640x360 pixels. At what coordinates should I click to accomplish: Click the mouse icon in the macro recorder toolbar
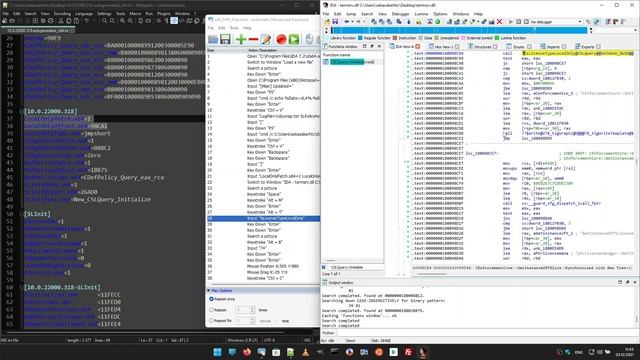pos(309,39)
